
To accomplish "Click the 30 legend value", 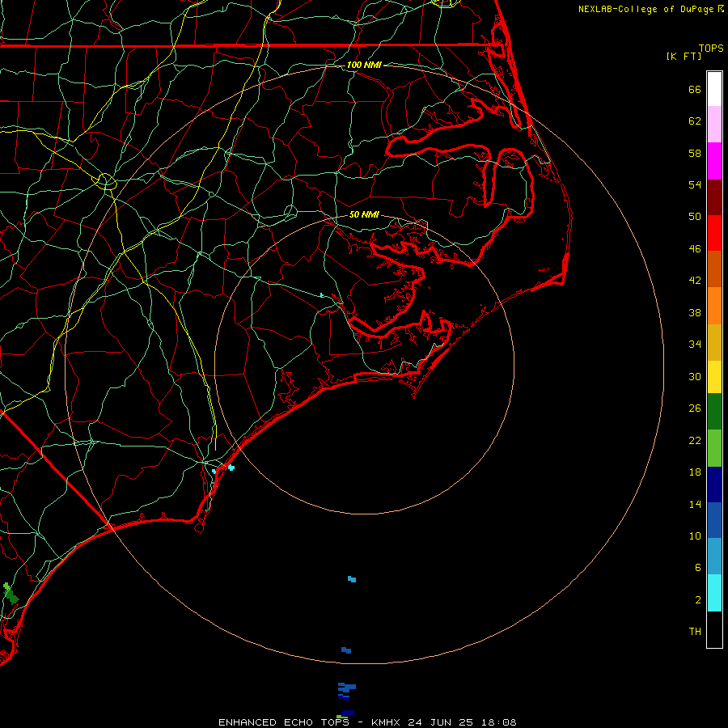I will click(695, 376).
